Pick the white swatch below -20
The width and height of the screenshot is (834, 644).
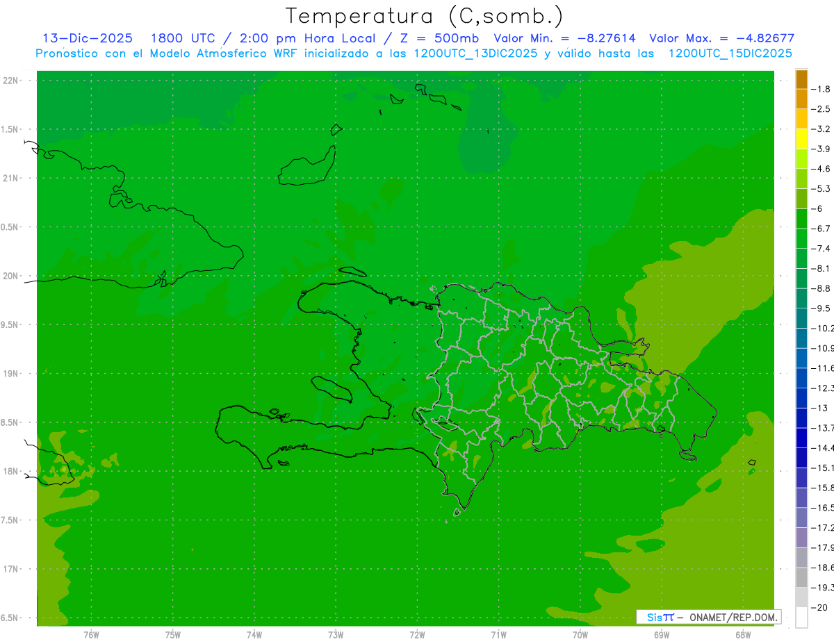[x=801, y=617]
